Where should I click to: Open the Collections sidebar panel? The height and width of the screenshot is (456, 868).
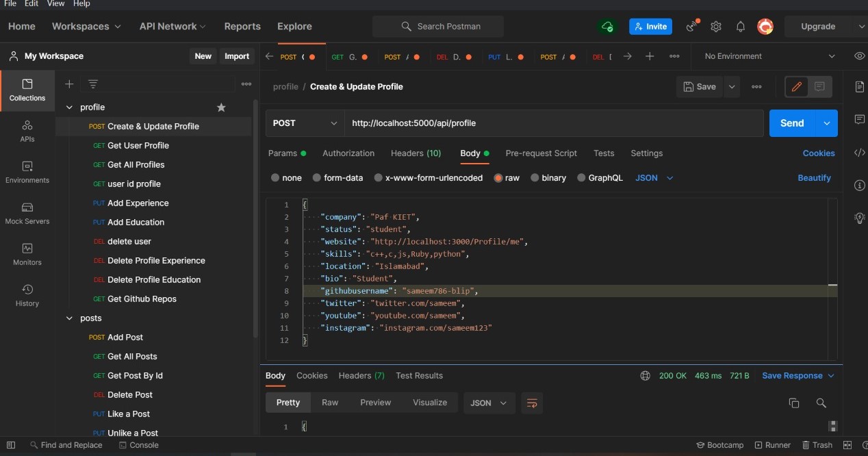coord(27,90)
